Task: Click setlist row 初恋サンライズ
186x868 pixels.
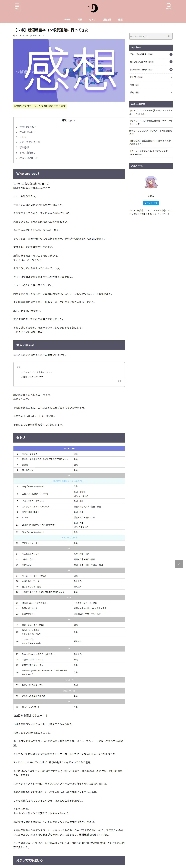Action: click(69, 614)
